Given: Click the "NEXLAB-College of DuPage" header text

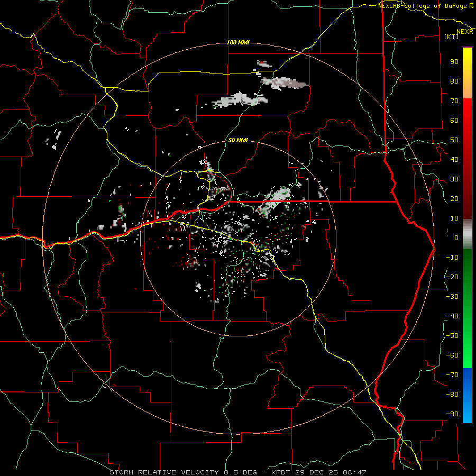Looking at the screenshot, I should 423,6.
